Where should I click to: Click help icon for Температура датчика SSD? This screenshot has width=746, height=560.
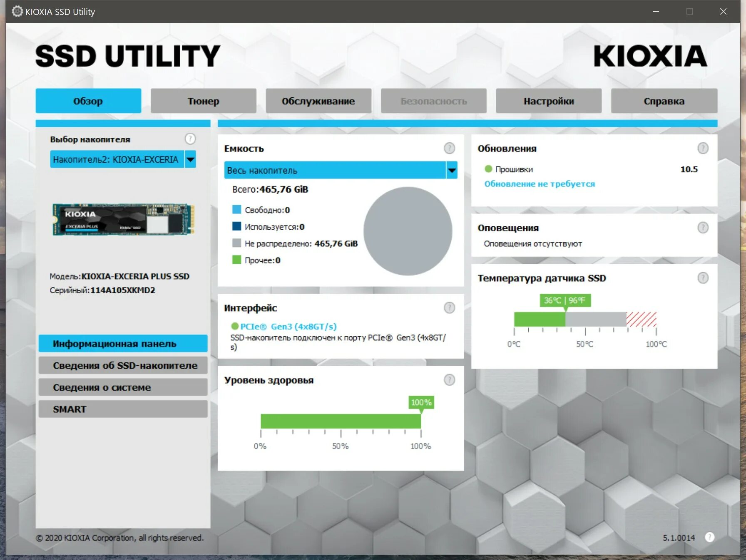coord(704,278)
